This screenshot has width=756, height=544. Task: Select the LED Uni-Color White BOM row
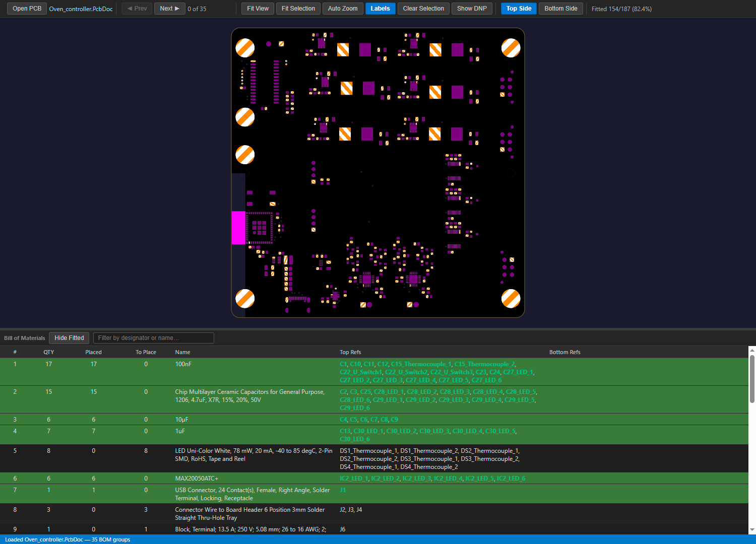click(374, 459)
